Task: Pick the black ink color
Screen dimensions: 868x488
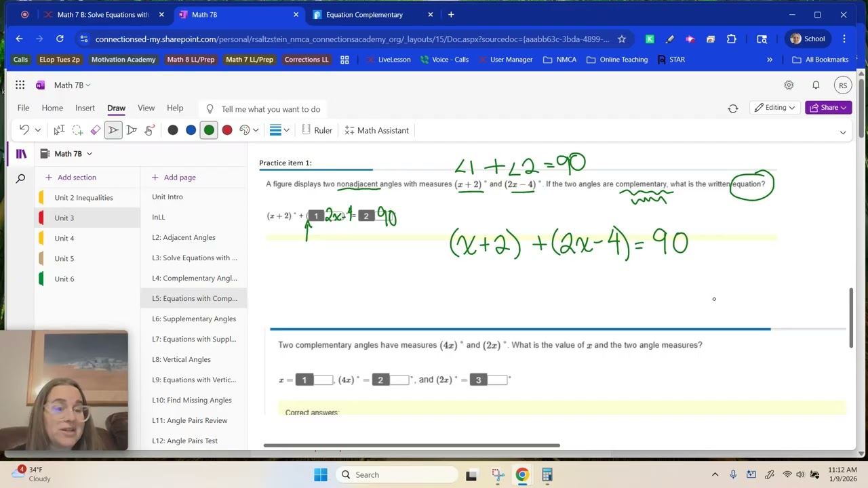Action: (x=173, y=130)
